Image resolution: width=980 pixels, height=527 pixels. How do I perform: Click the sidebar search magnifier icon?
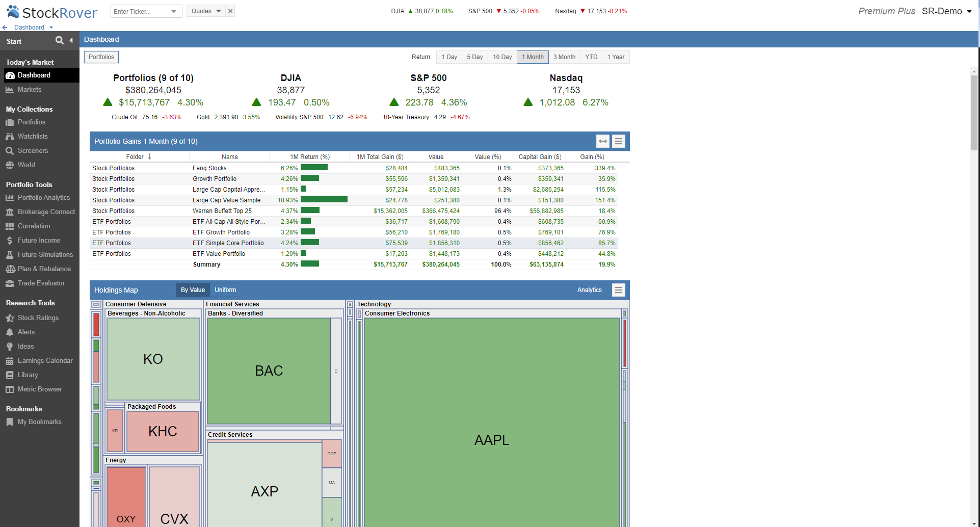[x=60, y=40]
